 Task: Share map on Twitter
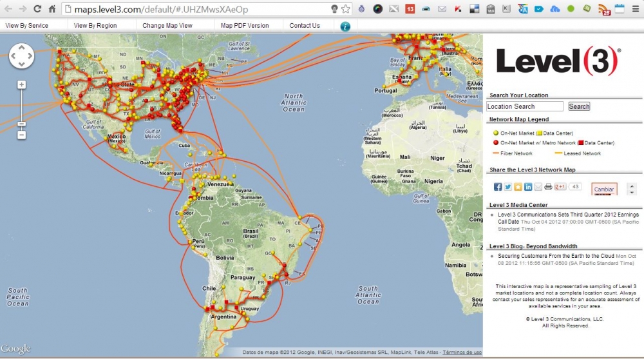tap(508, 187)
